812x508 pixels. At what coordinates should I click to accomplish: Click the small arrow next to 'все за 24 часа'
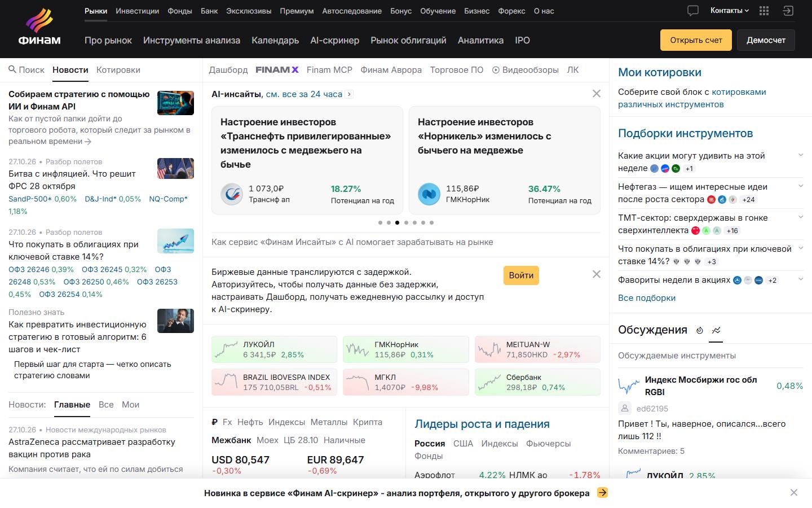click(350, 94)
